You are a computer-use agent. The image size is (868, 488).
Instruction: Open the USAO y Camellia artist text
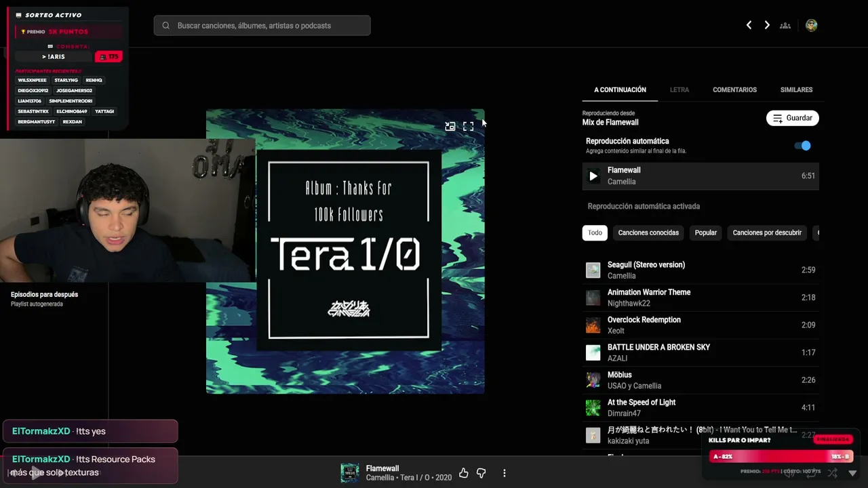pyautogui.click(x=634, y=386)
